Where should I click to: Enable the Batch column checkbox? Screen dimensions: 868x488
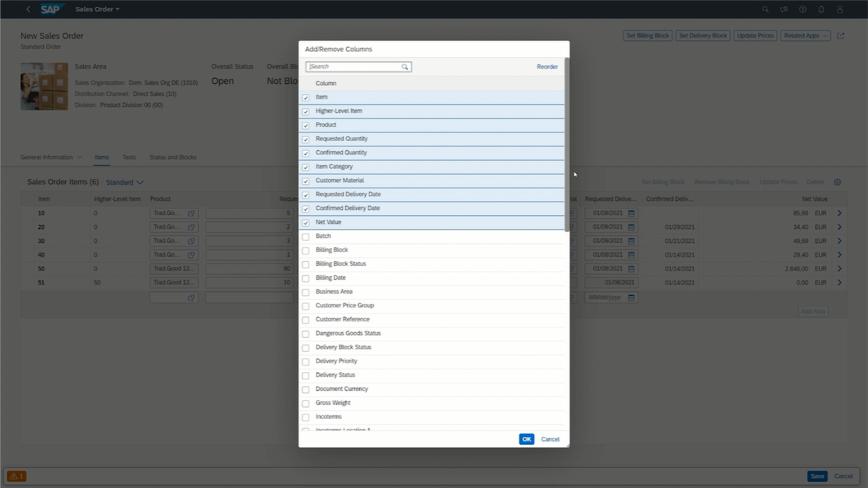[x=305, y=236]
